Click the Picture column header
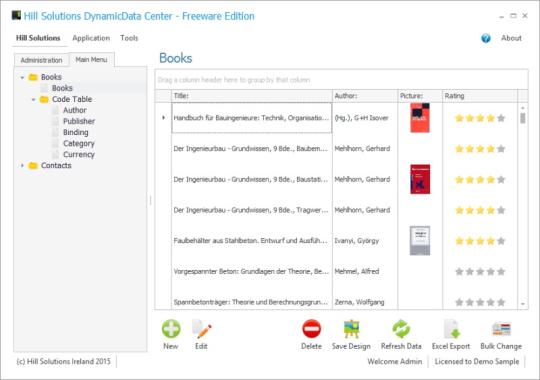The image size is (540, 380). click(420, 96)
